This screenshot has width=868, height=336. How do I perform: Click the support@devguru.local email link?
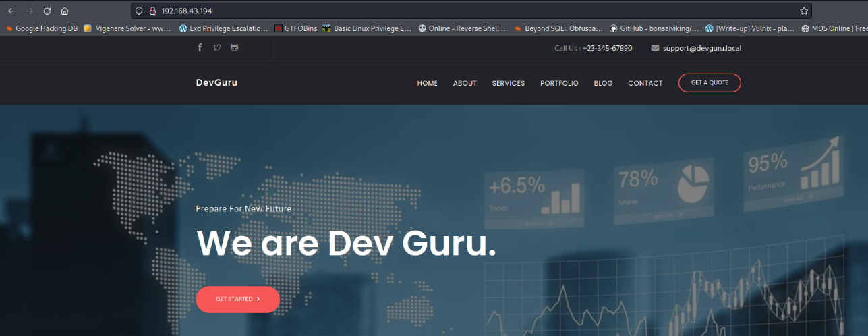click(x=701, y=48)
